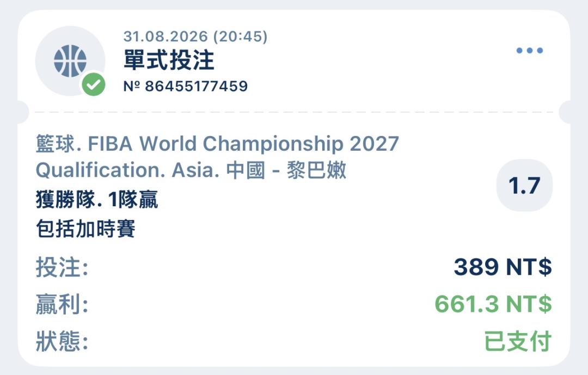Viewport: 588px width, 375px height.
Task: Open the FIBA World Championship 2027 event text
Action: click(243, 144)
